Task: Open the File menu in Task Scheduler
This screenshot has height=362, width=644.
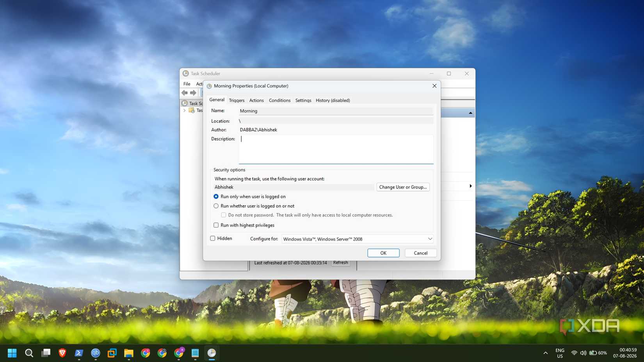Action: 187,84
